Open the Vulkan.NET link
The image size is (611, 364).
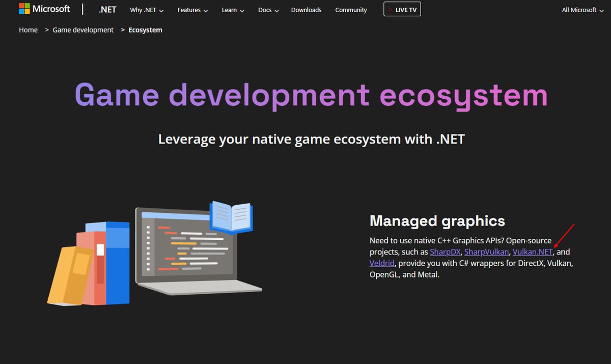533,251
